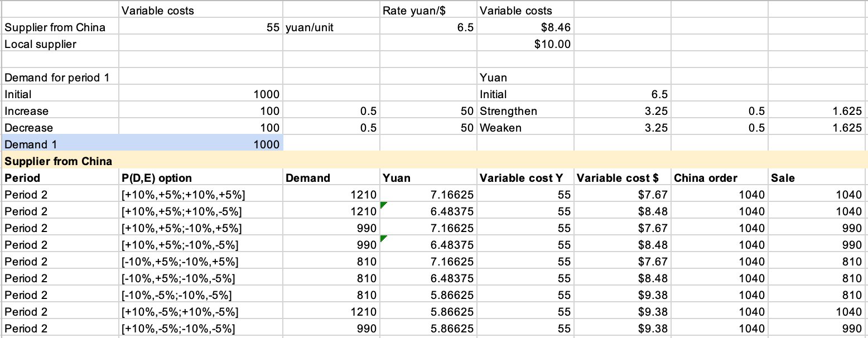Select the Variable cost $ column header
Image resolution: width=868 pixels, height=338 pixels.
click(617, 178)
